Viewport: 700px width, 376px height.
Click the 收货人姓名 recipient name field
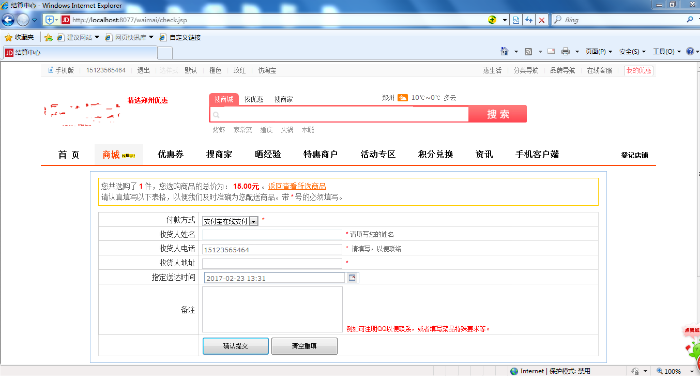[272, 234]
